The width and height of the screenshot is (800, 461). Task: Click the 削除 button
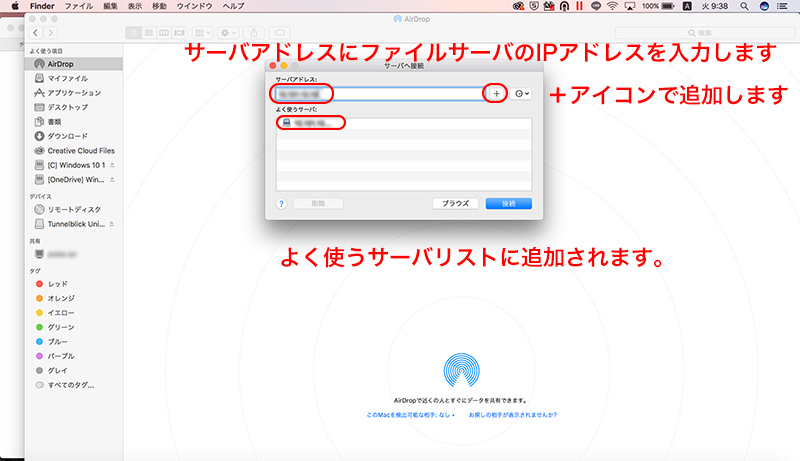coord(318,203)
